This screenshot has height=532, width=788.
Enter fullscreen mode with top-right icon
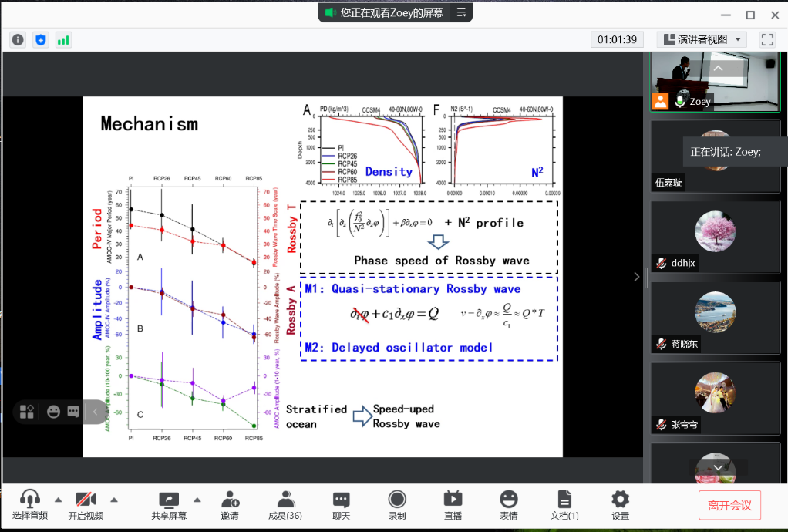pos(766,39)
